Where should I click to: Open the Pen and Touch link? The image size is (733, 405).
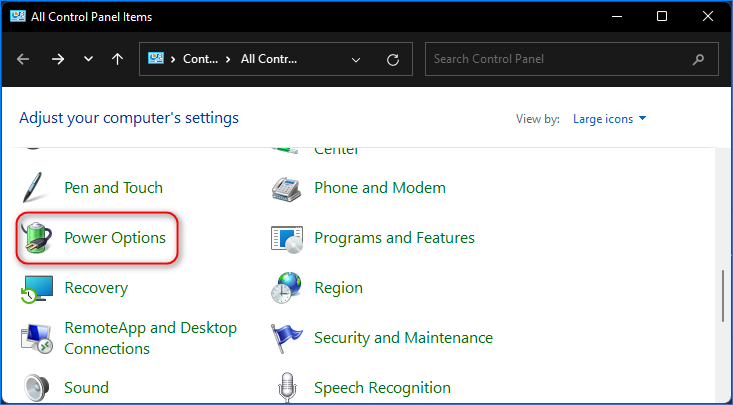pos(114,188)
